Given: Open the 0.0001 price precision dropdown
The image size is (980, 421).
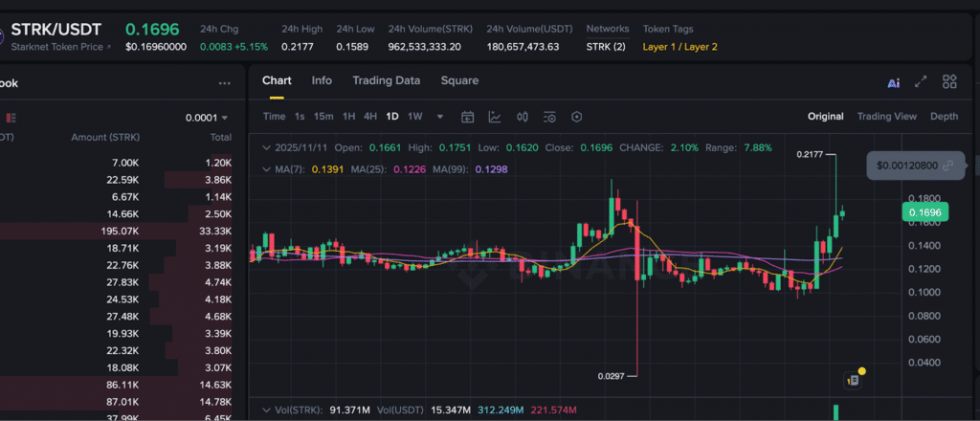Looking at the screenshot, I should tap(207, 118).
